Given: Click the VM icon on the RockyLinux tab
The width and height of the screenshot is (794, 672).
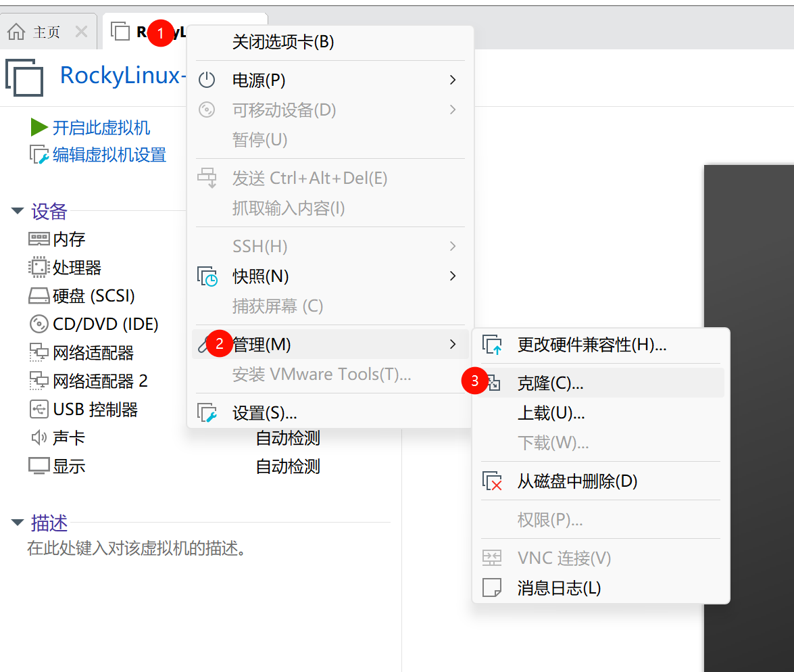Looking at the screenshot, I should pos(120,31).
